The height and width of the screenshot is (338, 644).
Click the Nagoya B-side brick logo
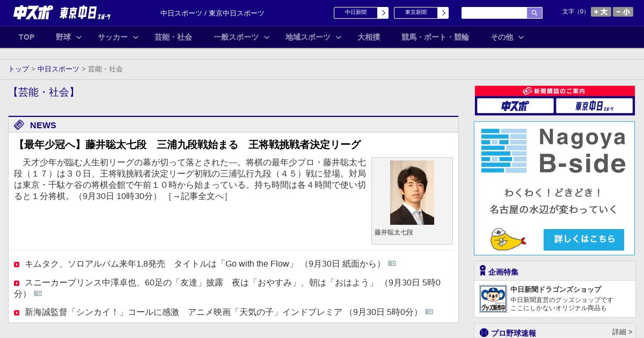tap(504, 150)
